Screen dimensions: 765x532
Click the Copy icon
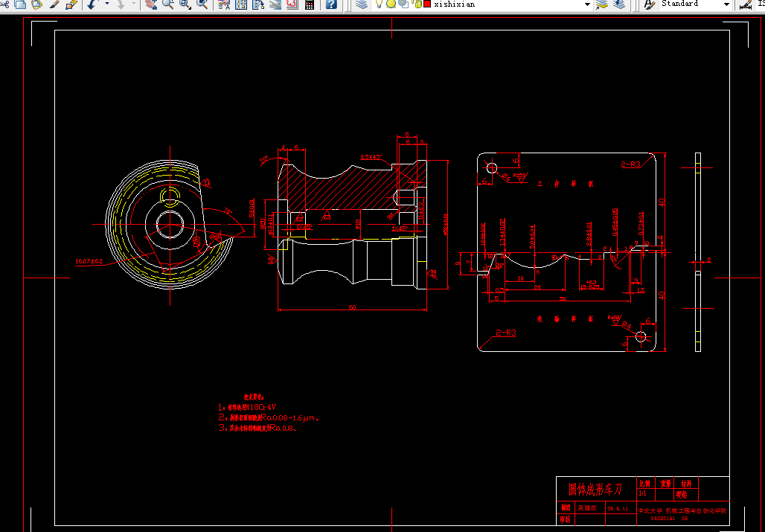21,4
